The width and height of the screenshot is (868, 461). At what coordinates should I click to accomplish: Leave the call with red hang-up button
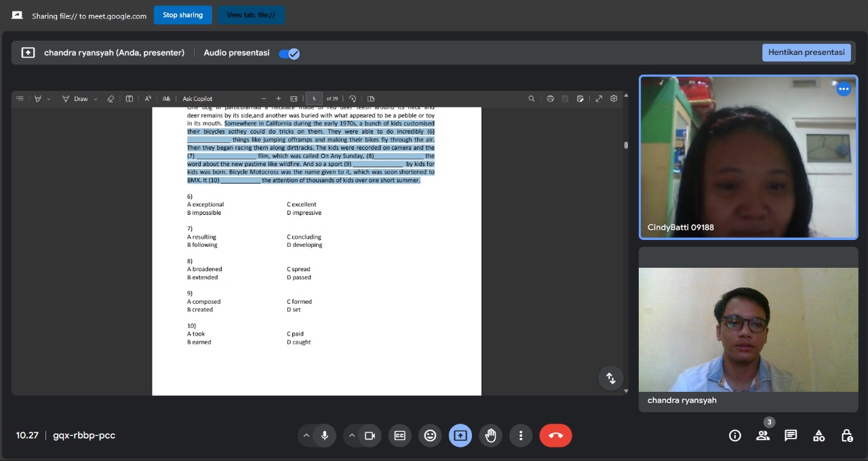tap(555, 435)
